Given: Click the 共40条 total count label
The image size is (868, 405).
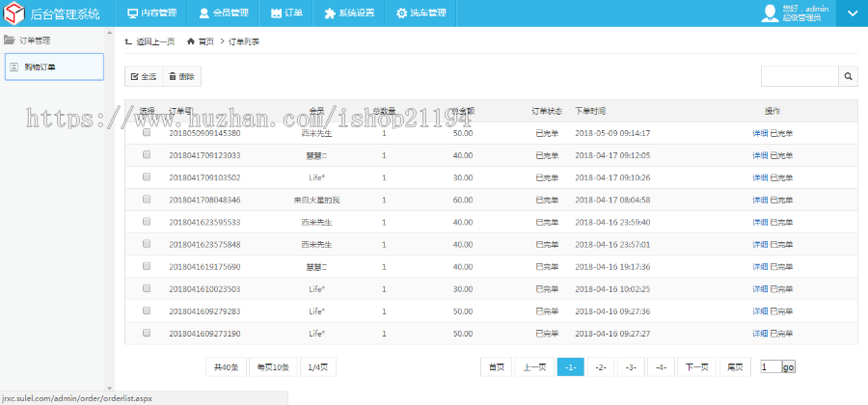Looking at the screenshot, I should pos(226,366).
